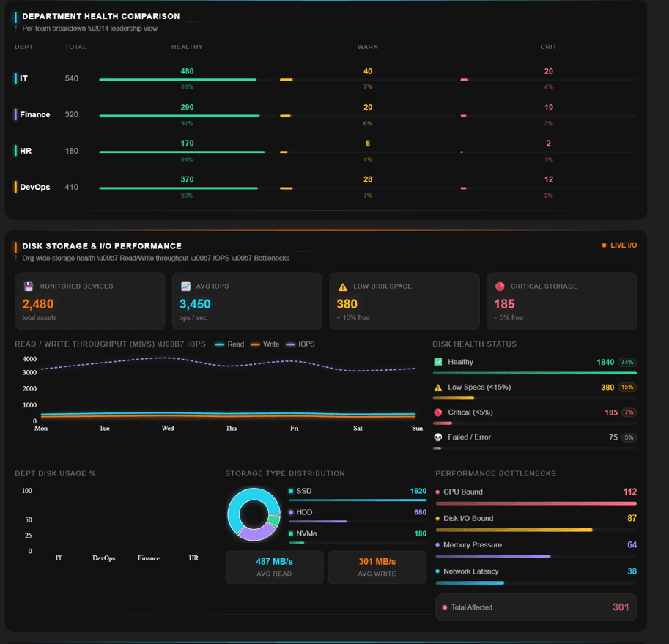
Task: Click the 15% badge on Low Space row
Action: coord(627,388)
